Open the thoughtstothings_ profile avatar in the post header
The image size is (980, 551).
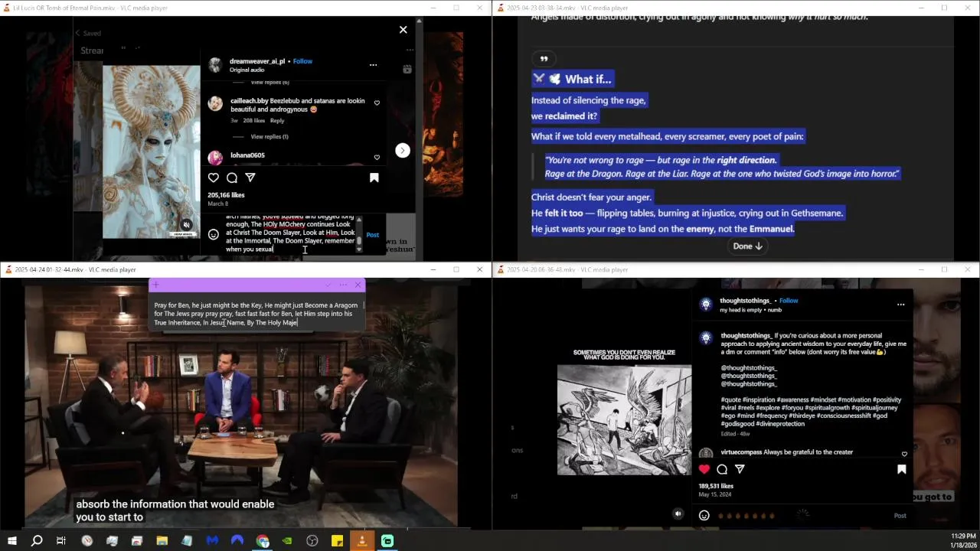(706, 305)
